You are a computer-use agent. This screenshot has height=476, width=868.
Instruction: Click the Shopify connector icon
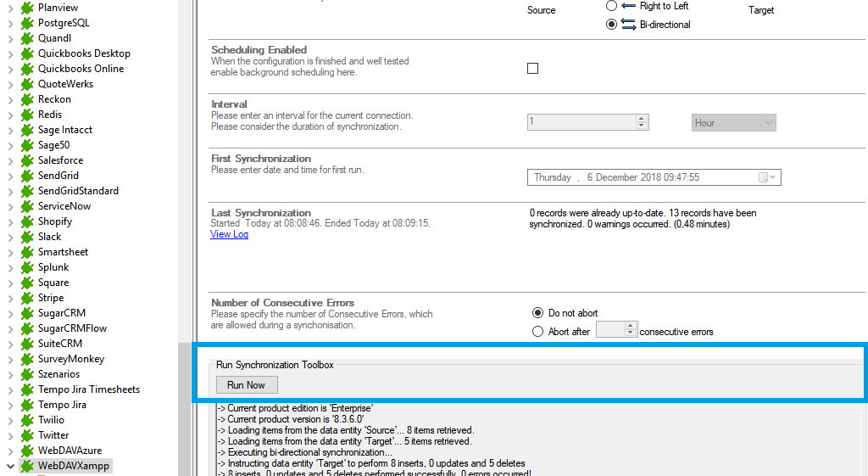pos(27,221)
